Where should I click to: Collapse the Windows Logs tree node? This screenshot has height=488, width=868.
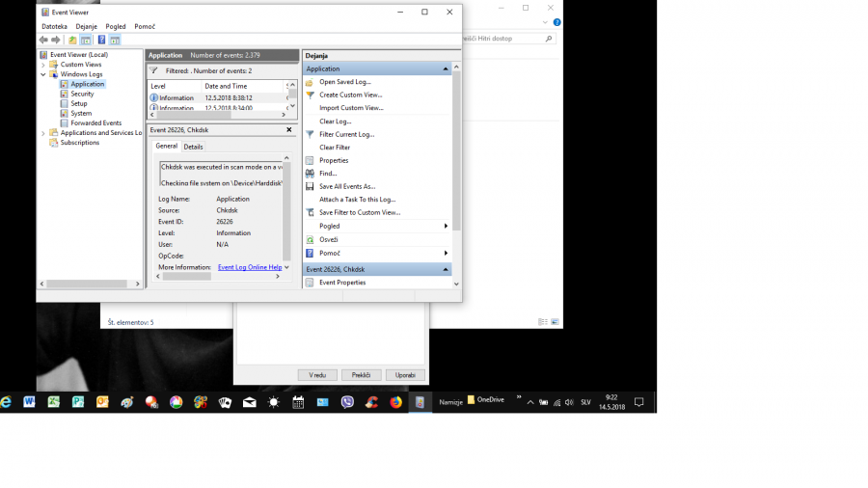43,74
